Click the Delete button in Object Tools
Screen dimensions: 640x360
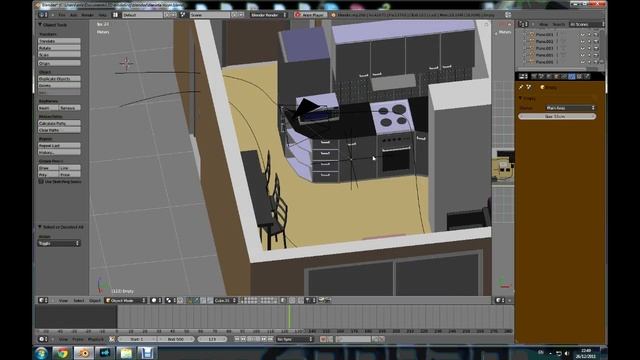59,85
